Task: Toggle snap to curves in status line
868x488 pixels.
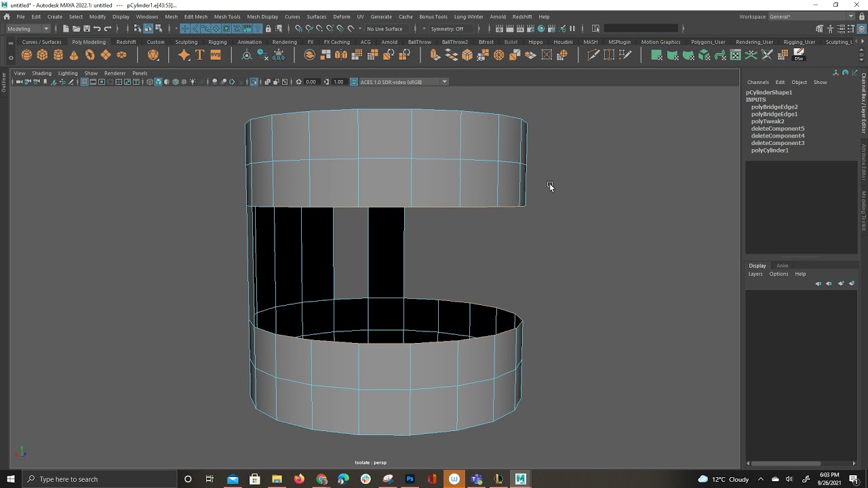Action: point(309,28)
